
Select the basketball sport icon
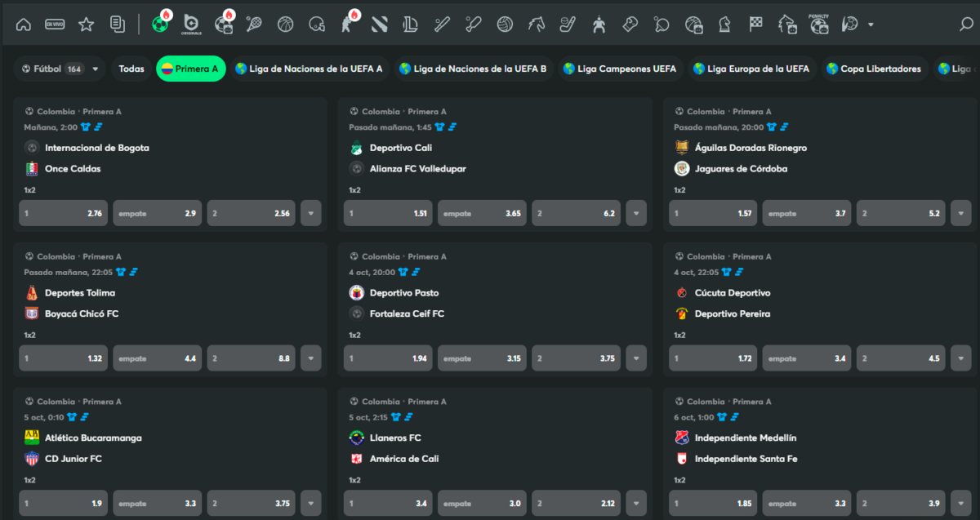click(x=285, y=24)
